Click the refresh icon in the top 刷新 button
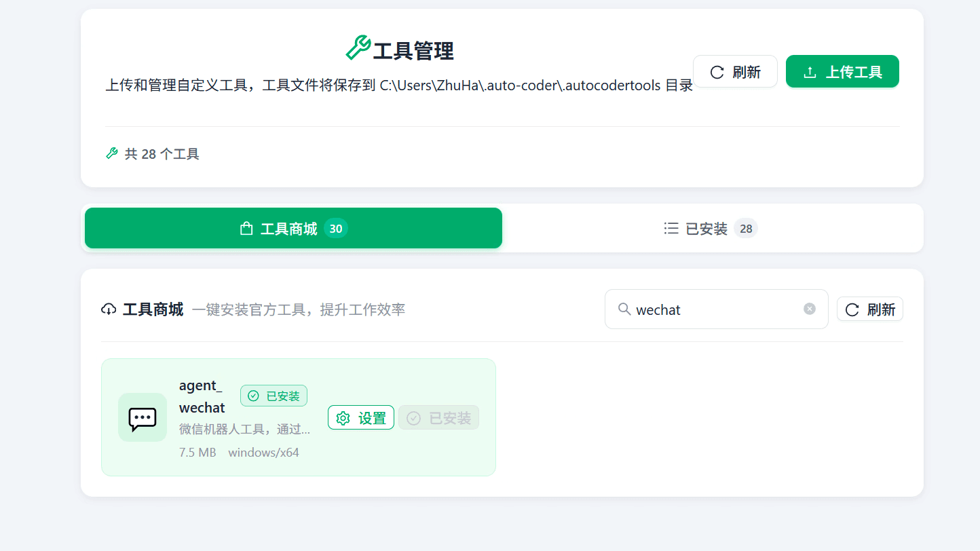 pos(717,71)
